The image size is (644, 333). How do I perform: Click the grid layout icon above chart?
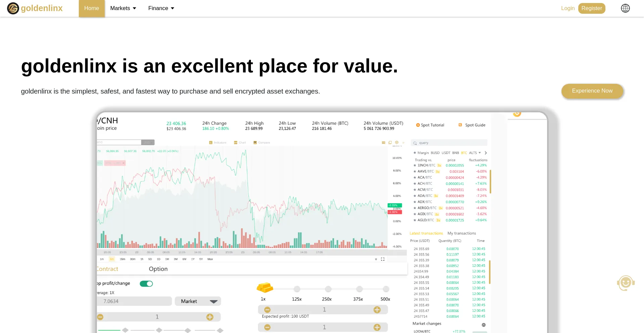383,143
